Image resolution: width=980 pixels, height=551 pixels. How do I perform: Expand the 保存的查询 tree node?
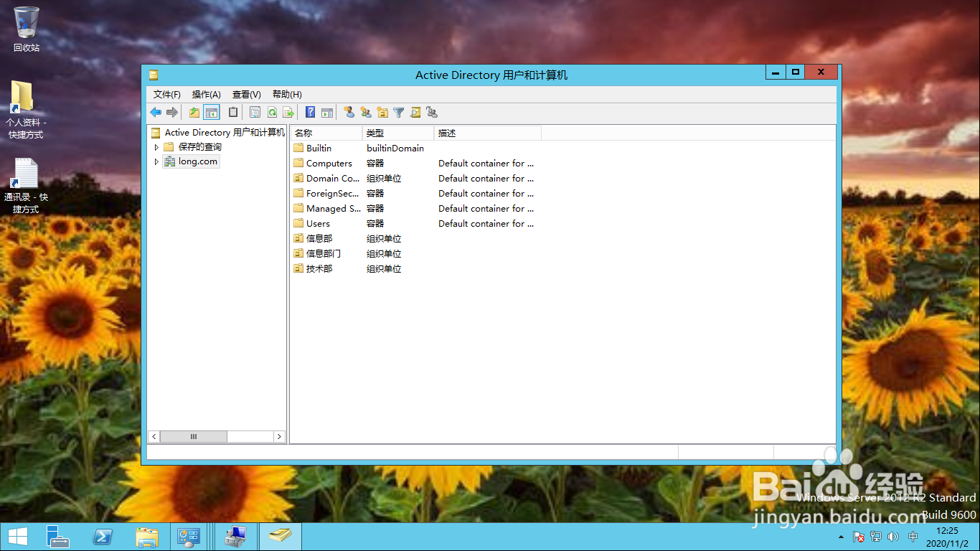(x=156, y=147)
